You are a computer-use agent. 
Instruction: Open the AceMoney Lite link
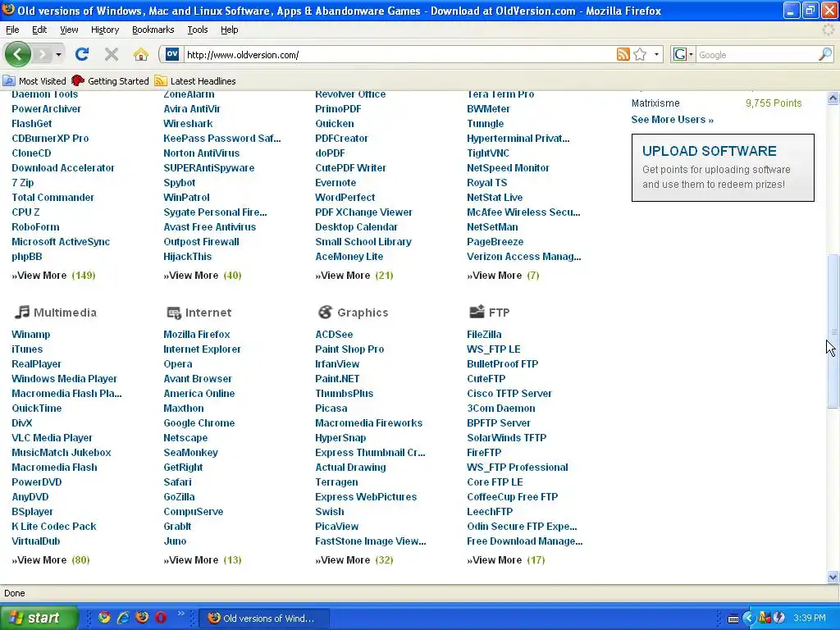pos(349,257)
